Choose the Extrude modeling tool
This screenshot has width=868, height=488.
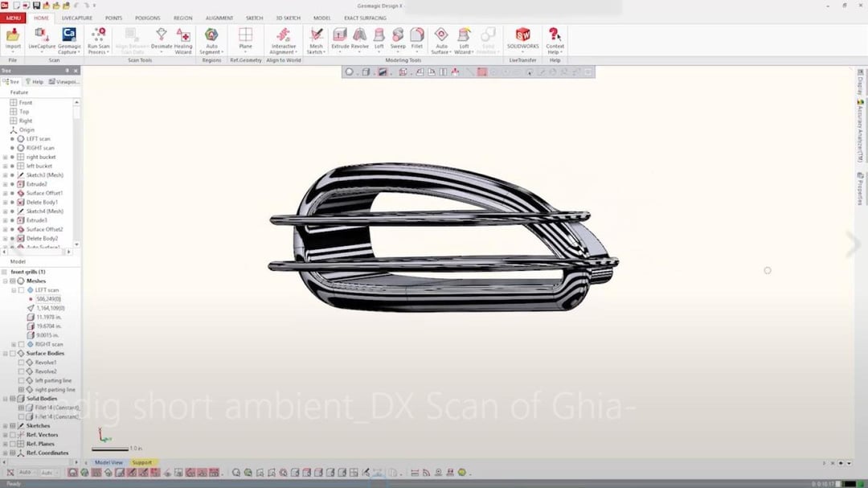[340, 35]
